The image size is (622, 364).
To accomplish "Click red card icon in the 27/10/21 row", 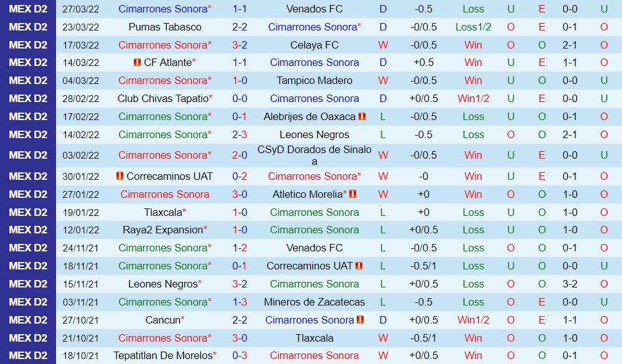I will [359, 320].
